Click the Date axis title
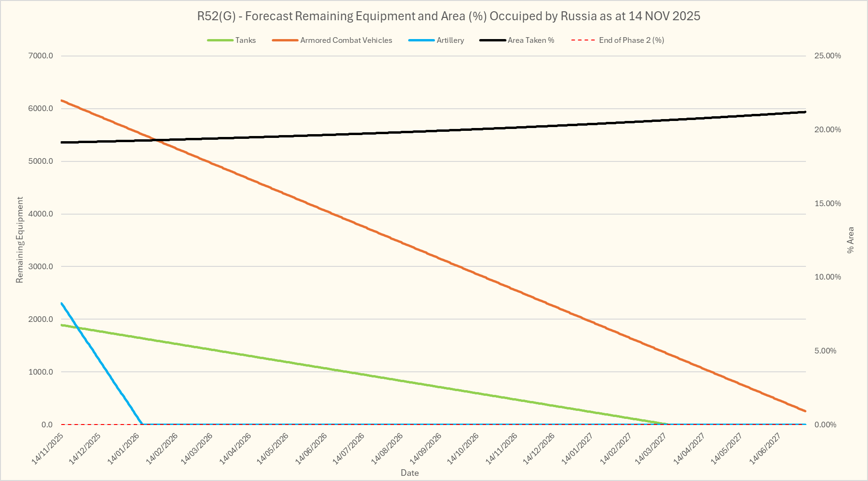Viewport: 868px width, 481px height. pos(410,473)
